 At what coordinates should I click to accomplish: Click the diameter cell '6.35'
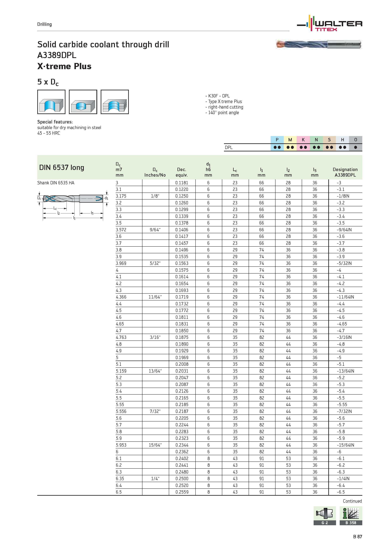tap(120, 478)
